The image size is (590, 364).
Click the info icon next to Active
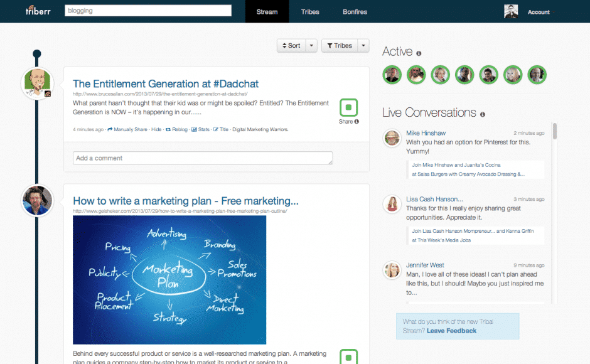419,53
